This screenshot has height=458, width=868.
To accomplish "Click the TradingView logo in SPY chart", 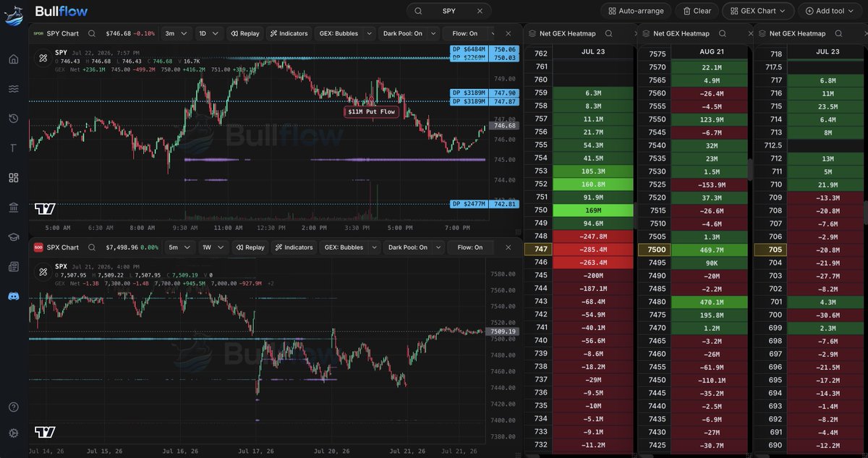I will (x=45, y=209).
